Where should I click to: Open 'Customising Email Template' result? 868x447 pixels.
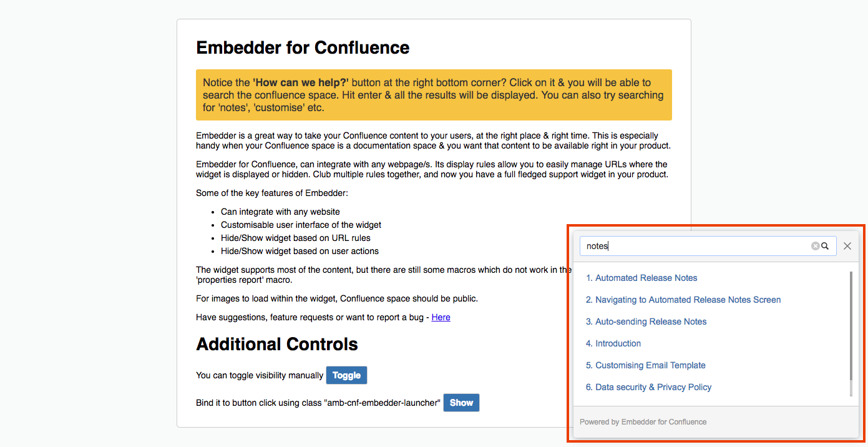[x=646, y=365]
